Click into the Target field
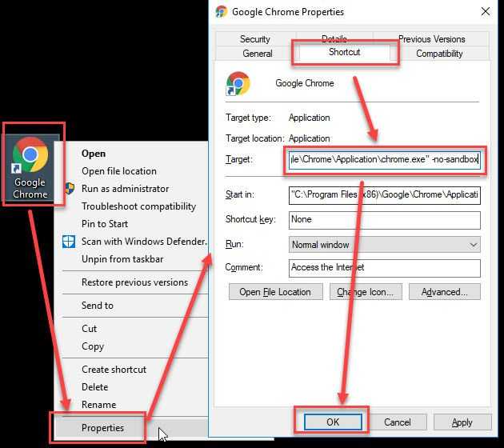This screenshot has height=448, width=504. tap(385, 160)
